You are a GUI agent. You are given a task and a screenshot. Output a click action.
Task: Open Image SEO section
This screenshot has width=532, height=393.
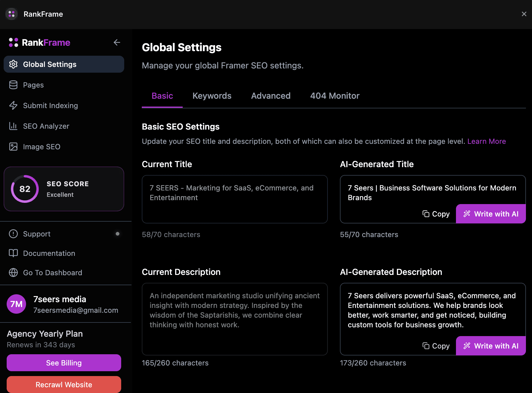click(64, 147)
